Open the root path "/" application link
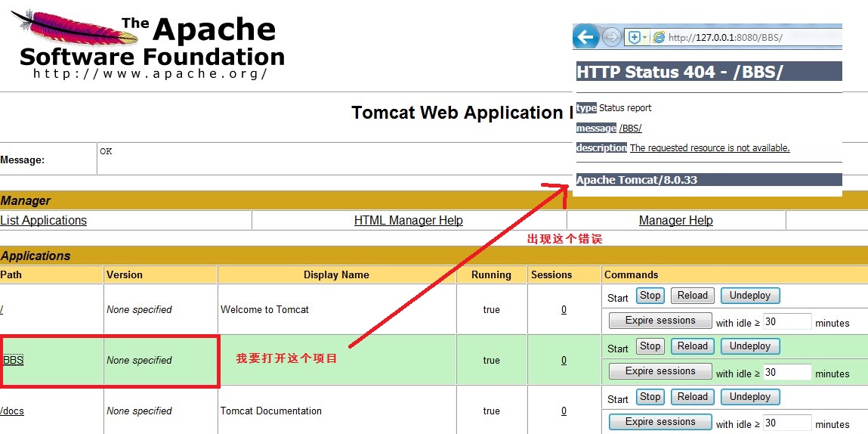 2,309
